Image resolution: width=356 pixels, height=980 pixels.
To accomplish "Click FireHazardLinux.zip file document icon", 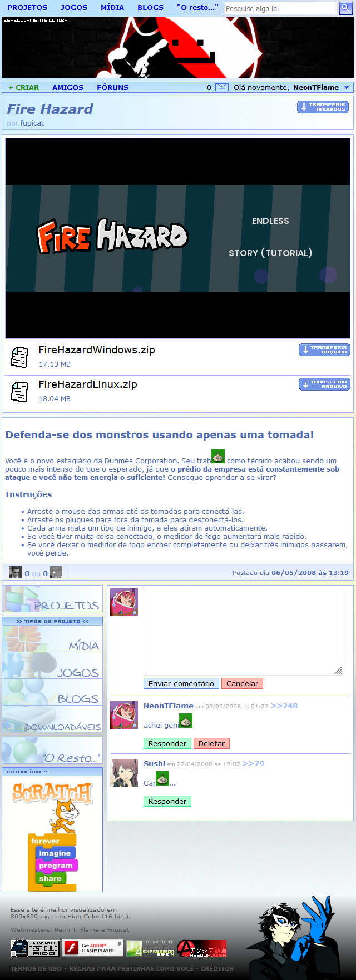I will coord(19,391).
